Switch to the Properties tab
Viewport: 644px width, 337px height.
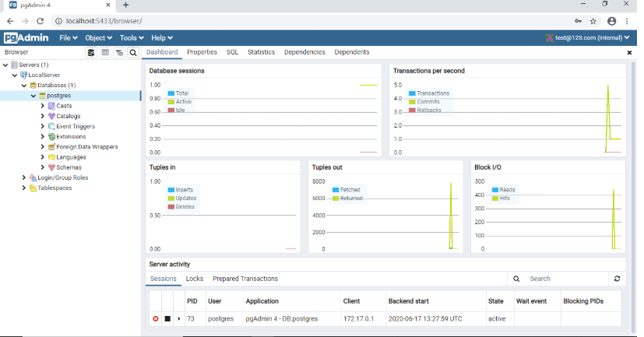[x=202, y=52]
